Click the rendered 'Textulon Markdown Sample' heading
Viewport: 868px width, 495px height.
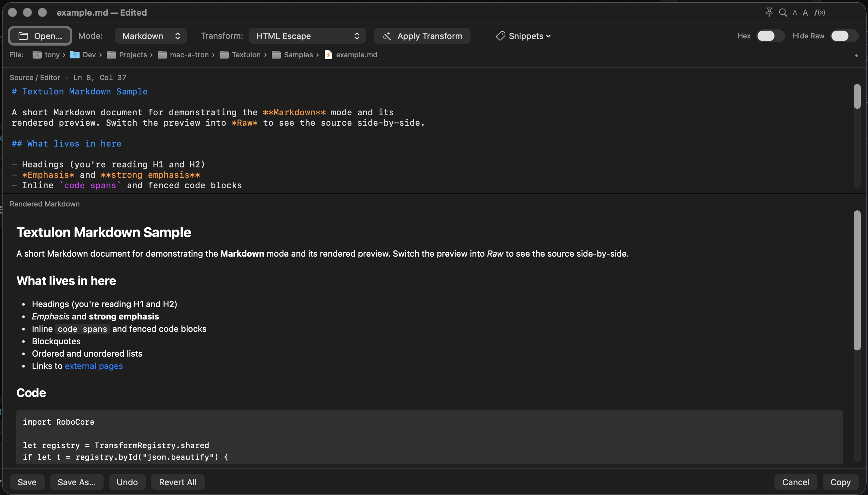pyautogui.click(x=104, y=233)
